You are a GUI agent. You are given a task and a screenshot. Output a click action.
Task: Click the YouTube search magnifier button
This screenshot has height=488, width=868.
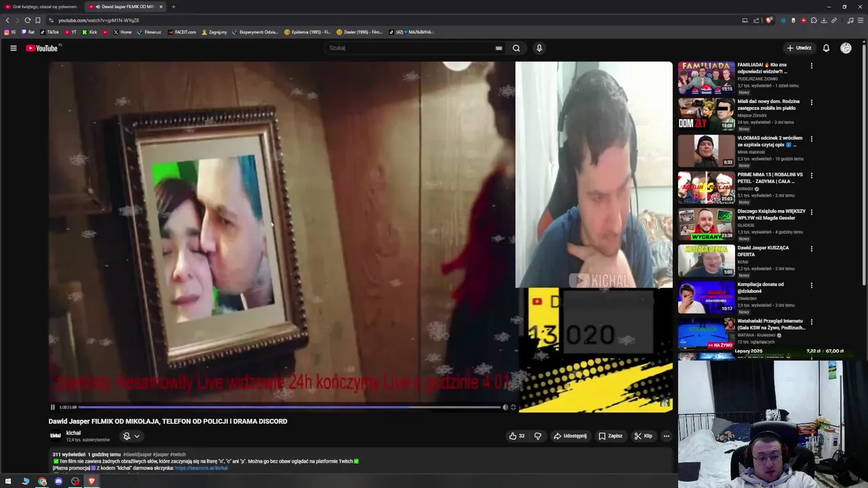(516, 48)
